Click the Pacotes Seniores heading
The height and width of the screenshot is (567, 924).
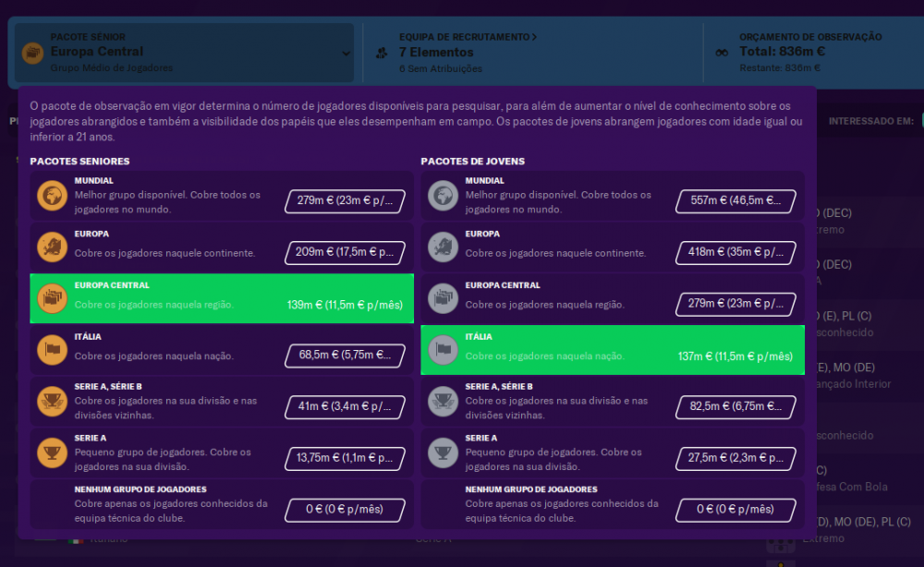click(x=79, y=162)
